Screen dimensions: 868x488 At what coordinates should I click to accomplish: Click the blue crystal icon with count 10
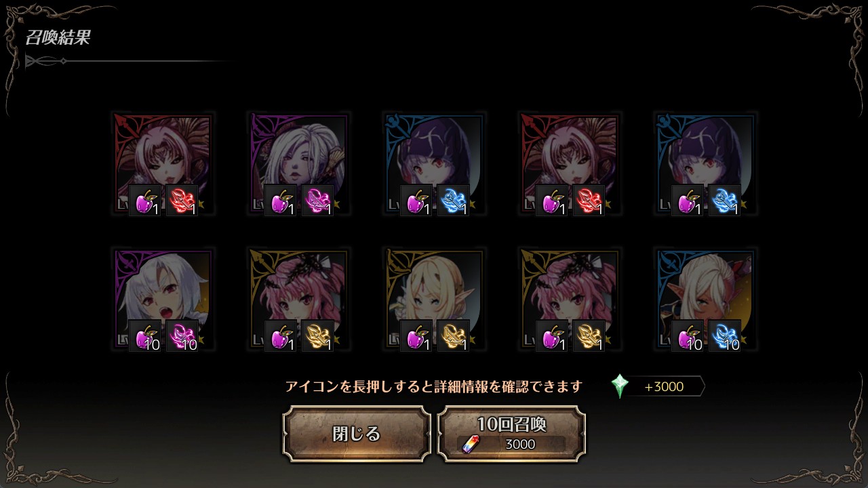[724, 335]
